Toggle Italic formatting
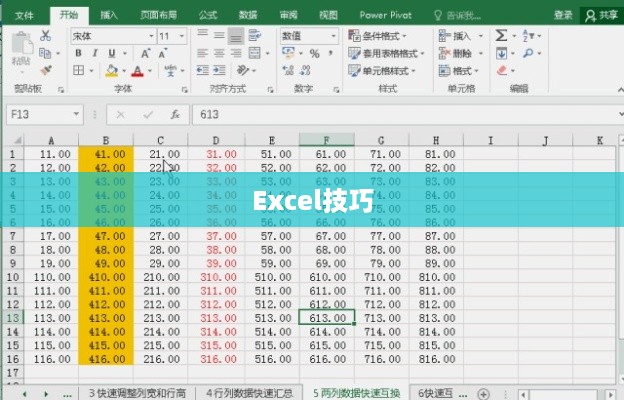This screenshot has width=624, height=400. point(95,53)
